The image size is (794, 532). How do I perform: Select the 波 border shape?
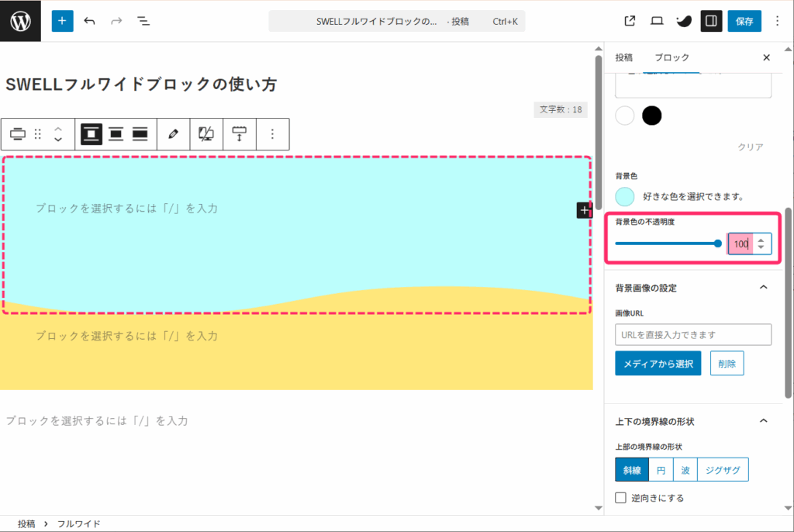pyautogui.click(x=685, y=470)
